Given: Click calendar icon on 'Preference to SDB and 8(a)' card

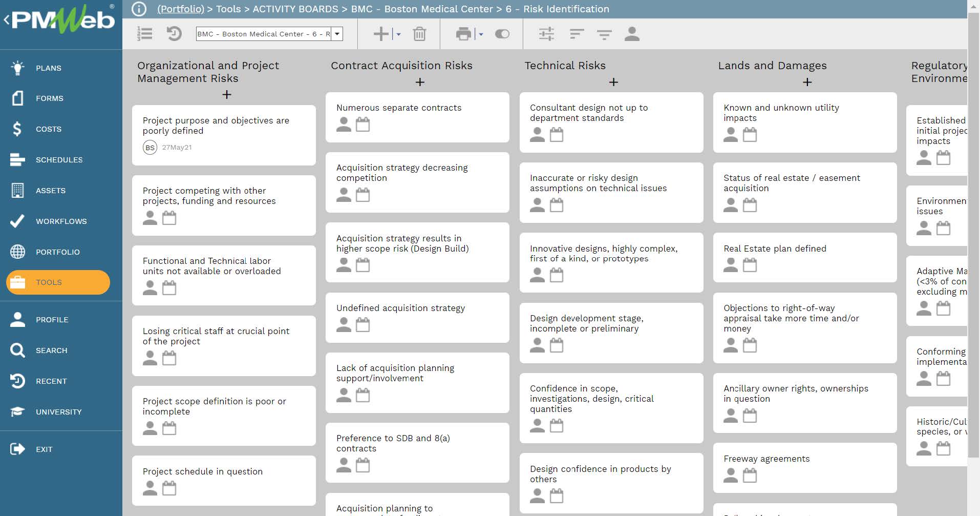Looking at the screenshot, I should [x=363, y=465].
